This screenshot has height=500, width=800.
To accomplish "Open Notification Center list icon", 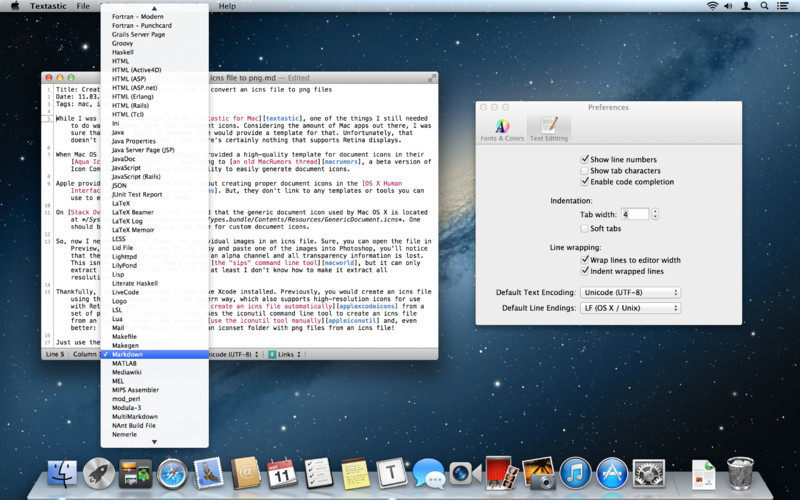I will click(x=782, y=6).
